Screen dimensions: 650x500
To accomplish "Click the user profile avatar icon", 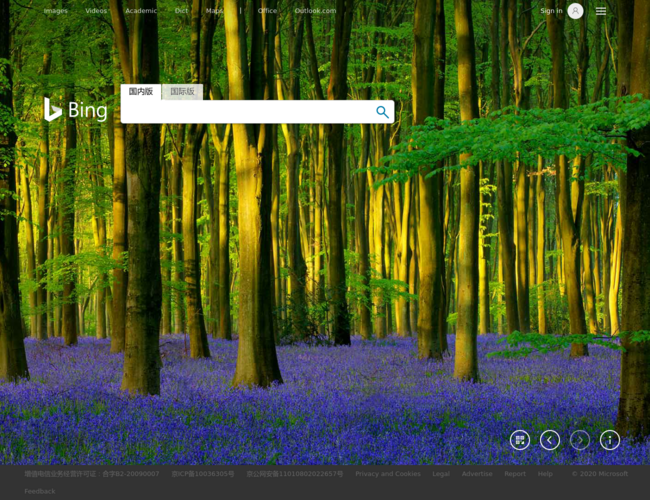I will tap(575, 11).
